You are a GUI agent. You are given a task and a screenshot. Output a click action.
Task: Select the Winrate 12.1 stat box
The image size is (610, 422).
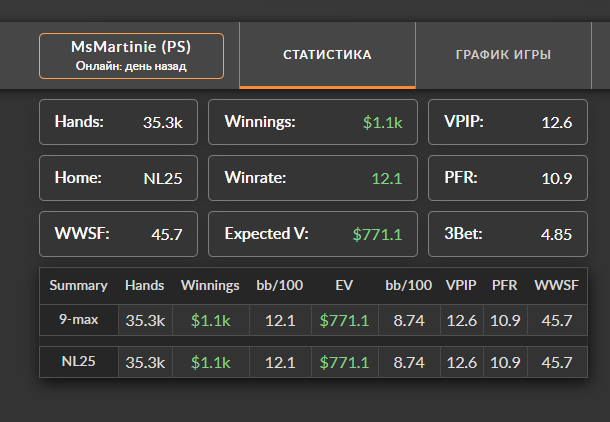tap(313, 178)
